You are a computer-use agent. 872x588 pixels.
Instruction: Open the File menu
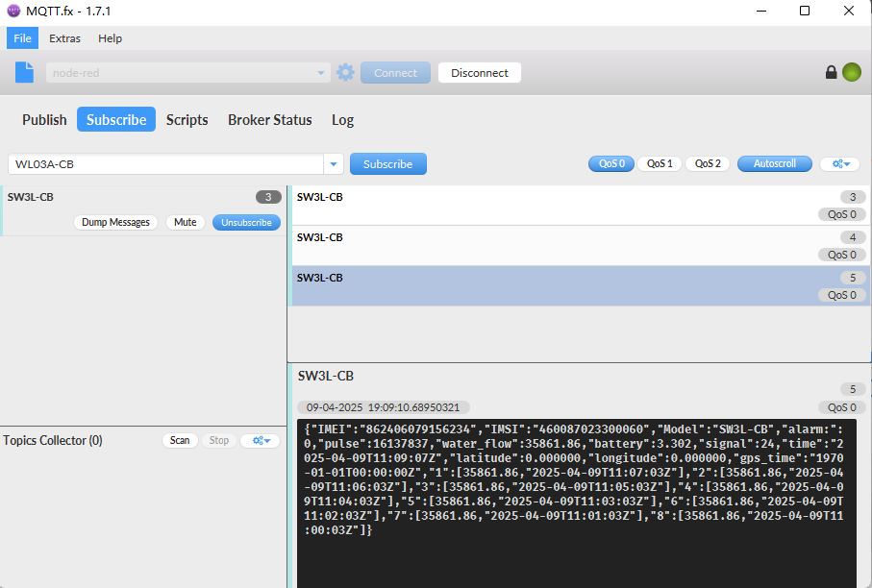pyautogui.click(x=22, y=38)
